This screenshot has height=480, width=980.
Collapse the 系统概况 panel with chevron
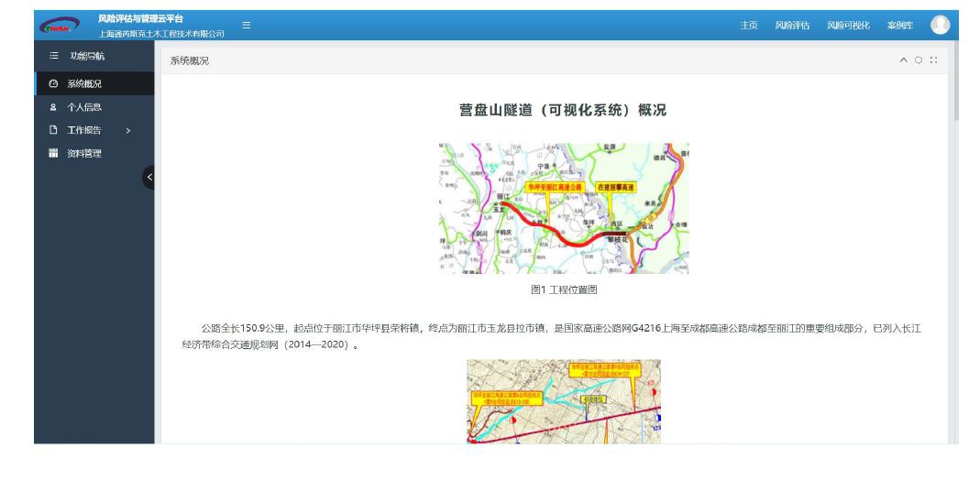[x=903, y=60]
